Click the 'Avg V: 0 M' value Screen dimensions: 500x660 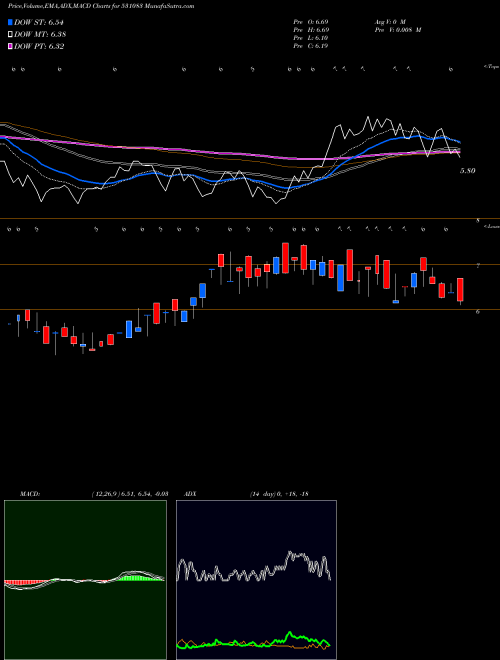pos(389,21)
